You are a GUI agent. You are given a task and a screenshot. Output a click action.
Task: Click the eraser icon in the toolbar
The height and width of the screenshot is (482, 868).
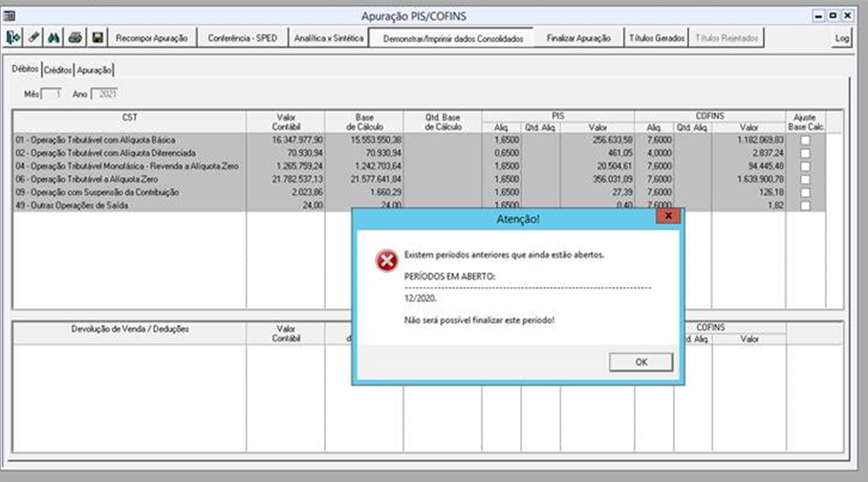pyautogui.click(x=33, y=37)
